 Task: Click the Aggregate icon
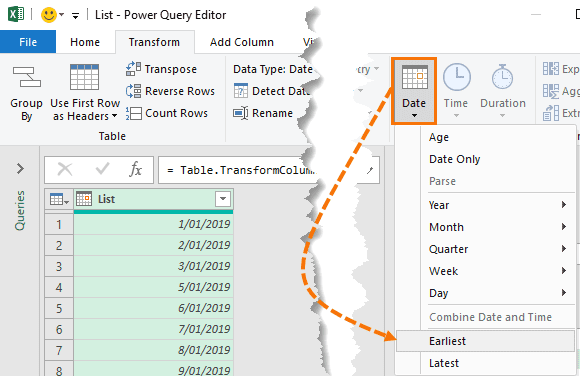551,91
